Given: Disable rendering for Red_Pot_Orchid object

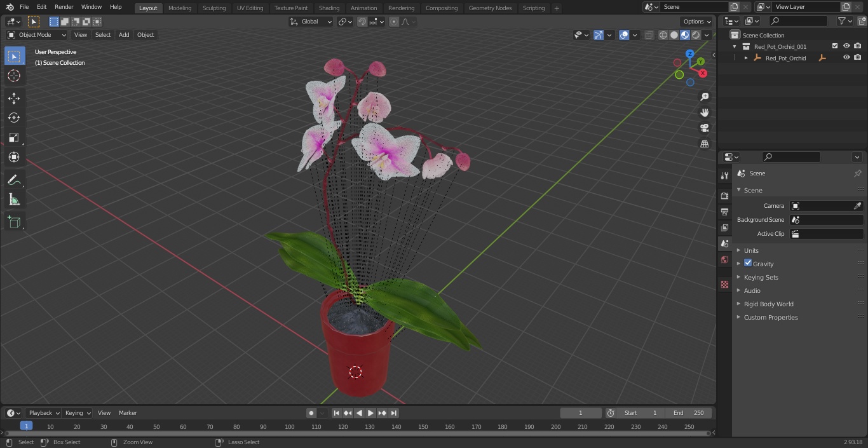Looking at the screenshot, I should coord(858,58).
